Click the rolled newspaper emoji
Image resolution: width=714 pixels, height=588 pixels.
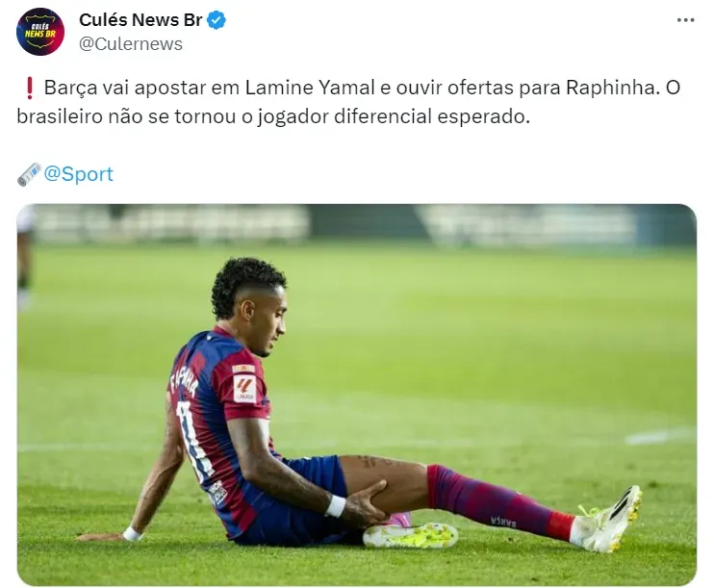30,174
